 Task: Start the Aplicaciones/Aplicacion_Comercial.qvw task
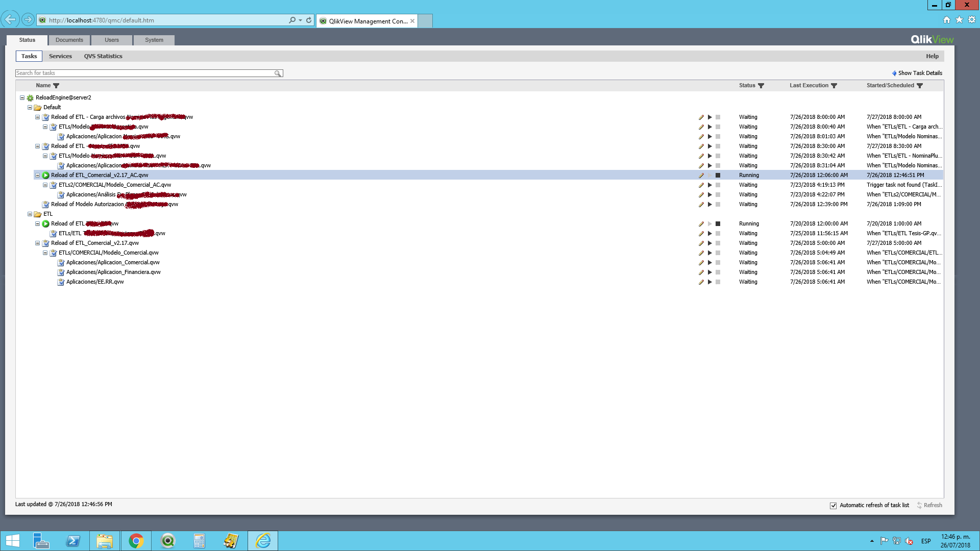coord(709,263)
